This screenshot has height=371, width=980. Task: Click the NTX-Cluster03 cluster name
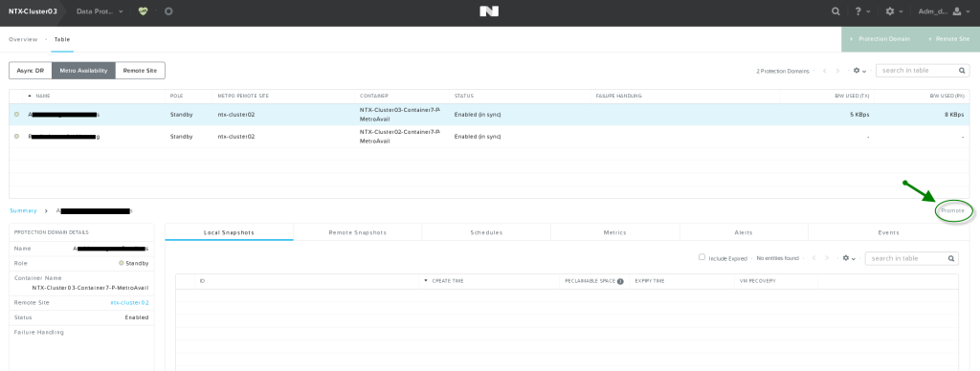[33, 11]
